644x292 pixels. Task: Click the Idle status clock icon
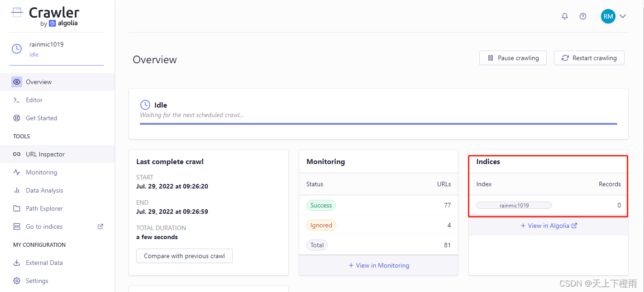coord(145,105)
